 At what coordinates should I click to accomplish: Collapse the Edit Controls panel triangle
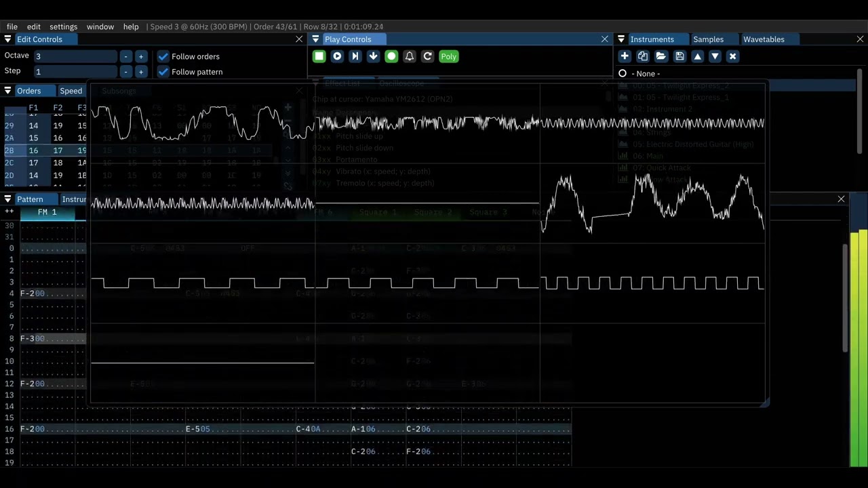(8, 39)
